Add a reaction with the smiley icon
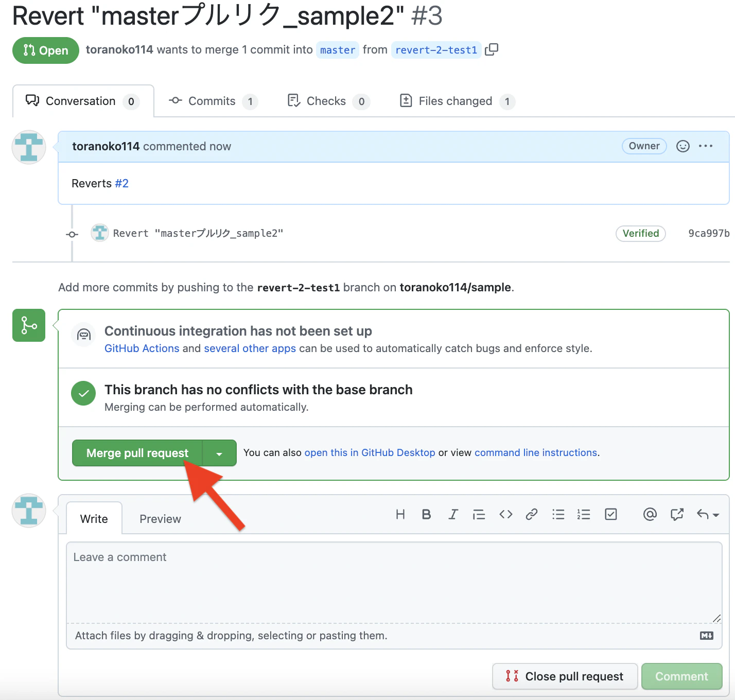The height and width of the screenshot is (700, 735). point(682,146)
